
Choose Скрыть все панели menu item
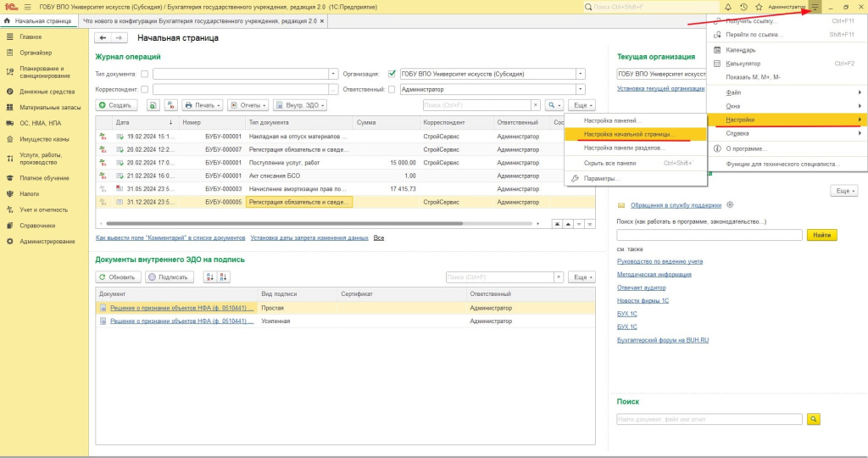[x=636, y=164]
